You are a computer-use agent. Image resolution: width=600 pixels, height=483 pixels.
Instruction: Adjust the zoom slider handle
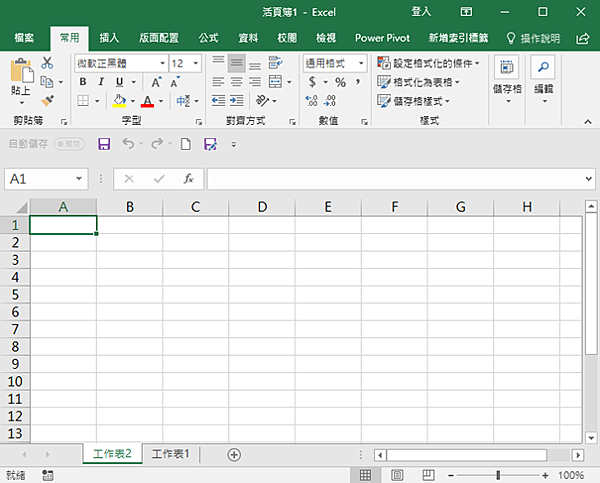click(x=498, y=475)
